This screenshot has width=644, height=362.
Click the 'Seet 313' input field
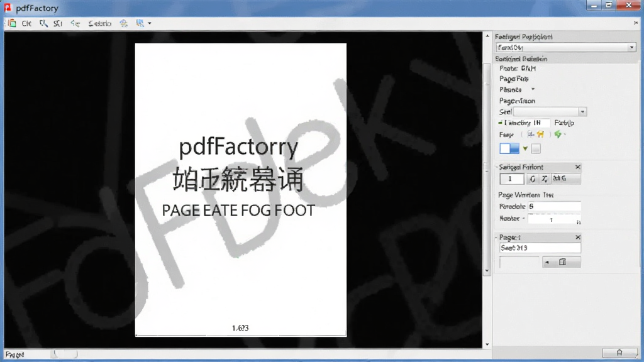[x=540, y=248]
